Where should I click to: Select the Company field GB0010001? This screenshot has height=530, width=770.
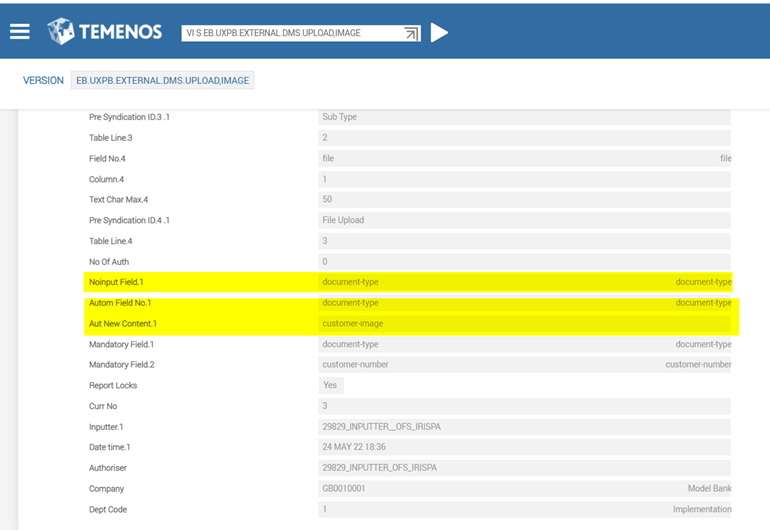pyautogui.click(x=344, y=489)
